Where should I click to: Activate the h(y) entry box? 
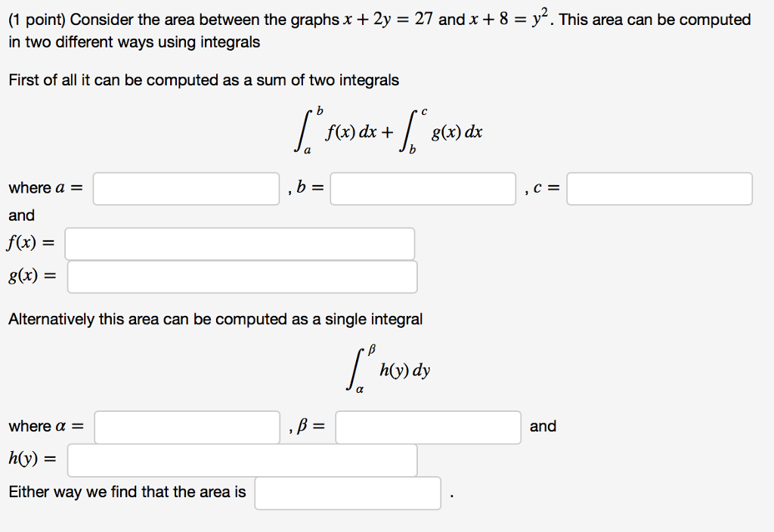pyautogui.click(x=241, y=459)
